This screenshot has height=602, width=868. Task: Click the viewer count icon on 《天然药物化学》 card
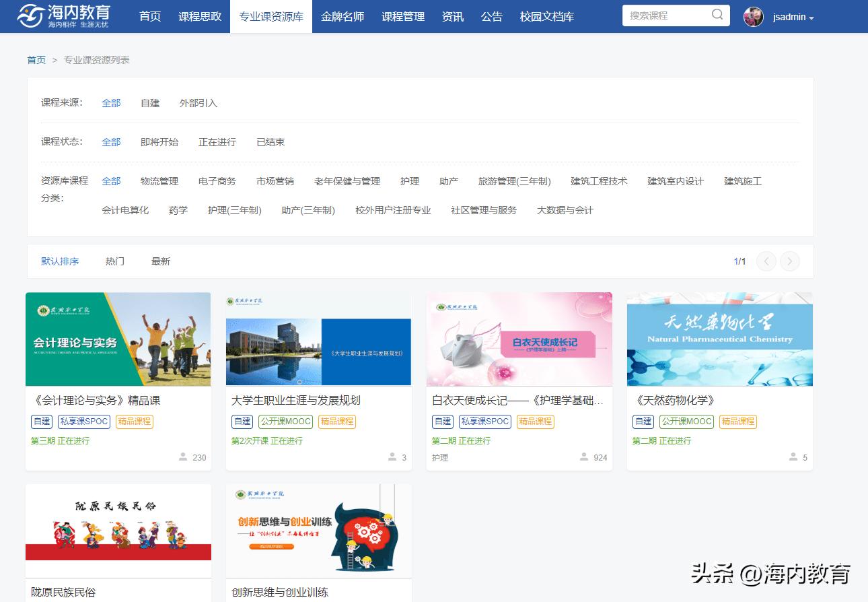click(793, 457)
